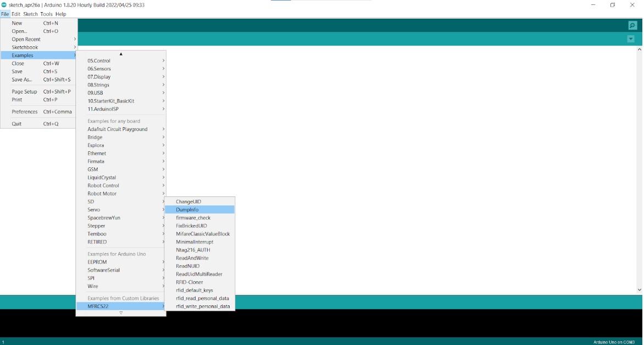Choose Open... in the File menu
644x345 pixels.
(38, 31)
